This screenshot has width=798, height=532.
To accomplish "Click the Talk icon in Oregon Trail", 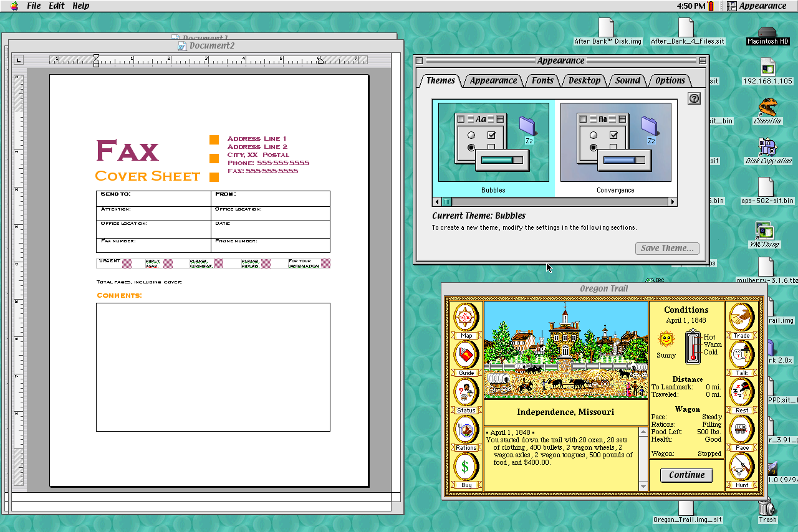I will [x=741, y=356].
